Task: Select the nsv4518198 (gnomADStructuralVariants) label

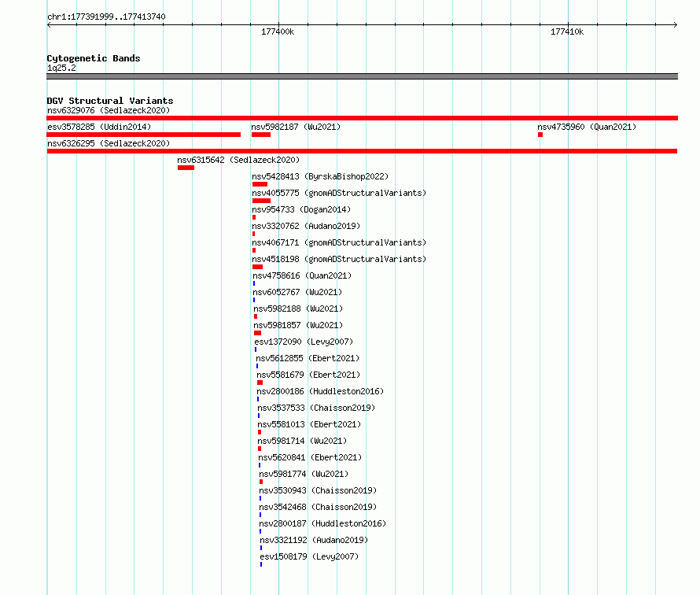Action: [x=339, y=259]
